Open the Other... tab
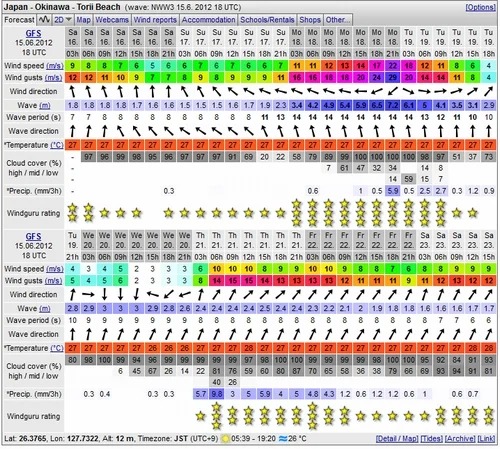Screen dimensions: 500x449 pyautogui.click(x=338, y=20)
